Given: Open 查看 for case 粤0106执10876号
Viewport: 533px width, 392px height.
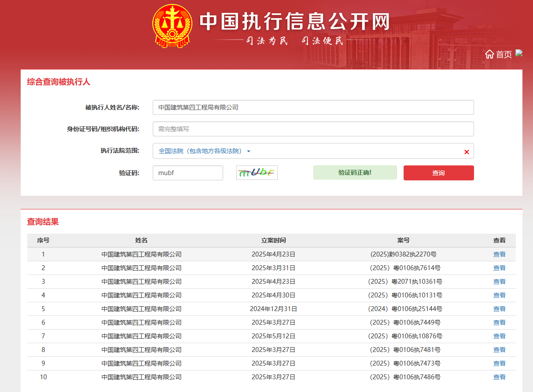Looking at the screenshot, I should point(500,336).
